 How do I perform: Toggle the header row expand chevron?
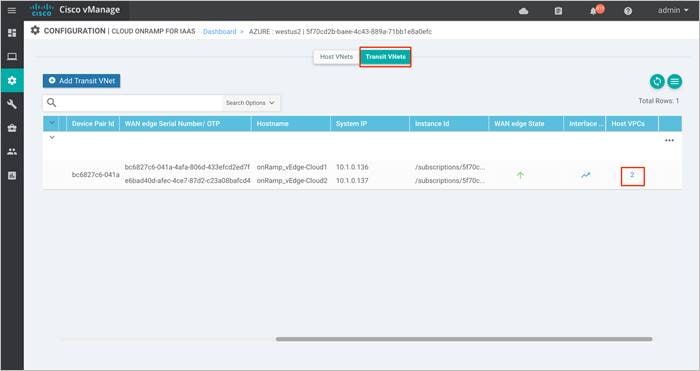point(52,123)
